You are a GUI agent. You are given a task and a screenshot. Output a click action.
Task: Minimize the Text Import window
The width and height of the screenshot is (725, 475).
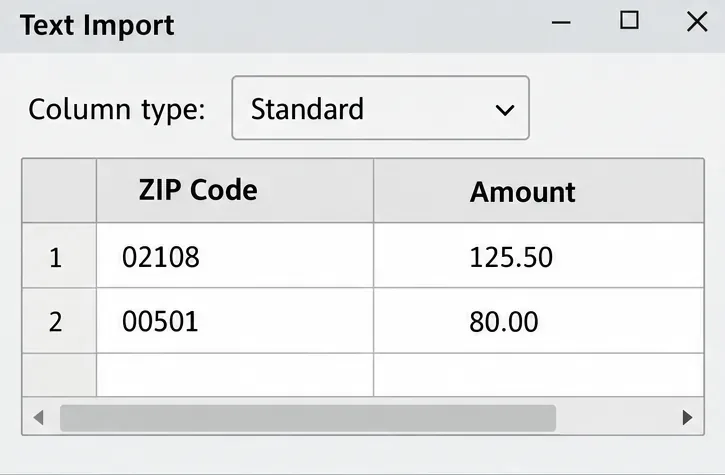click(561, 22)
